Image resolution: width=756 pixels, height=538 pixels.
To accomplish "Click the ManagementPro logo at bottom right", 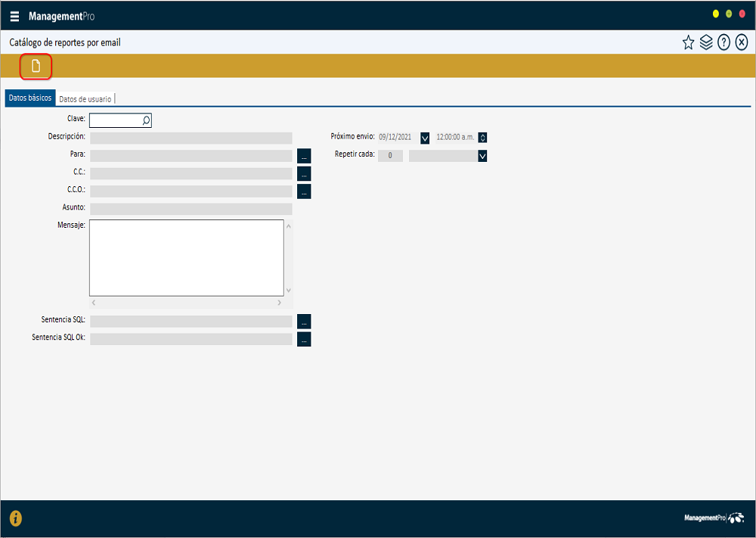I will click(714, 518).
